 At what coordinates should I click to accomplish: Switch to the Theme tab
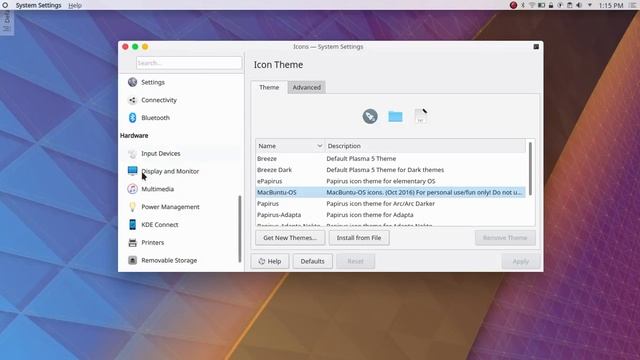269,87
